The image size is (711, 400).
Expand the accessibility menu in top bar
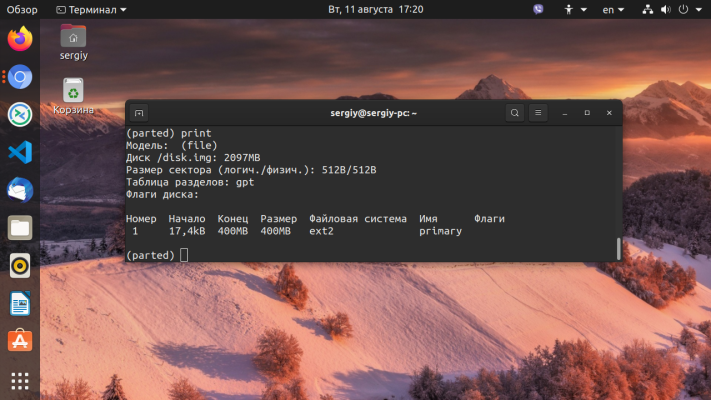click(575, 10)
